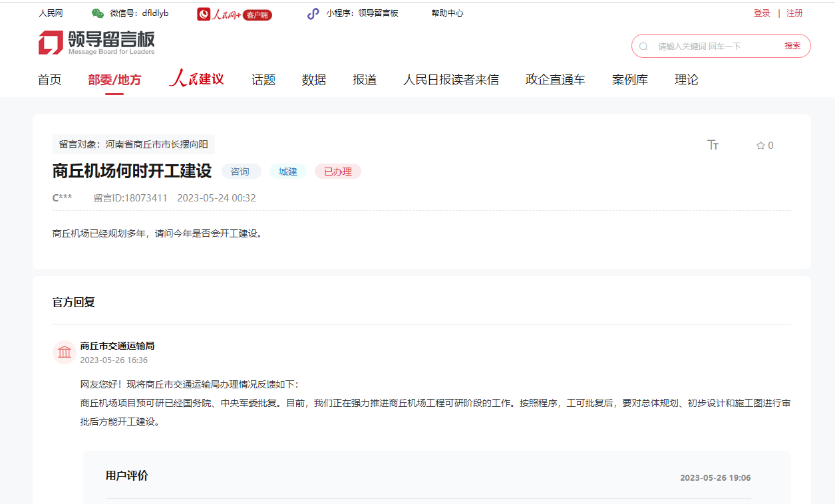
Task: Click the star favorite icon
Action: click(x=760, y=146)
